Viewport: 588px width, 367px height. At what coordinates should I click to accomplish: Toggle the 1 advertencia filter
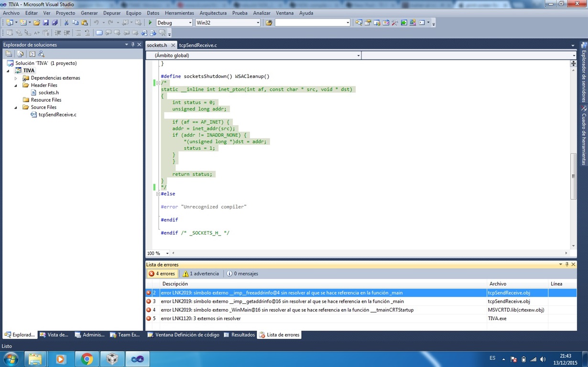[201, 274]
